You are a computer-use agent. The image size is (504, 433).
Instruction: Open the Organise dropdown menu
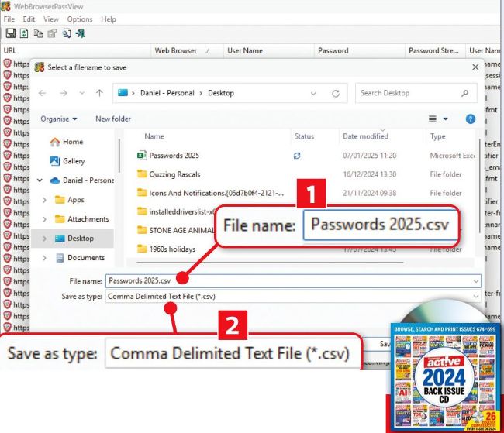point(59,119)
